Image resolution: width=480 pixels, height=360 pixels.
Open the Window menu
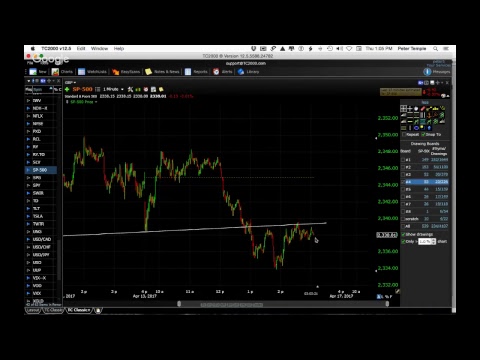[x=99, y=49]
